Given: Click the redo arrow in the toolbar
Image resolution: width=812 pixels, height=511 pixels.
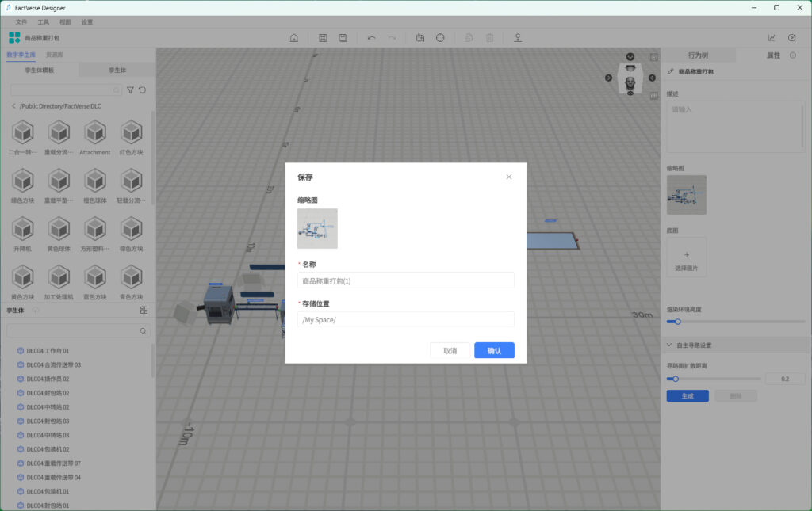Looking at the screenshot, I should pyautogui.click(x=392, y=38).
